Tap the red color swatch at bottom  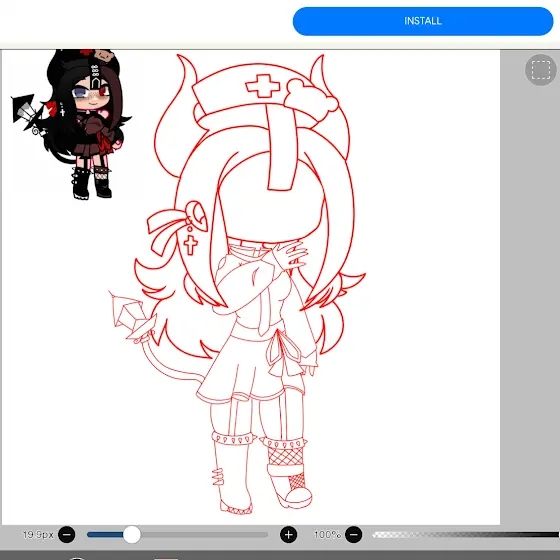click(x=166, y=558)
